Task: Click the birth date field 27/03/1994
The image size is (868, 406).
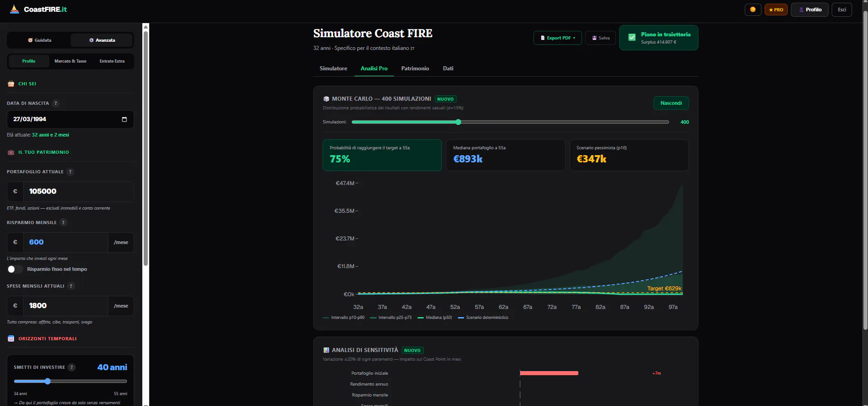Action: (70, 119)
